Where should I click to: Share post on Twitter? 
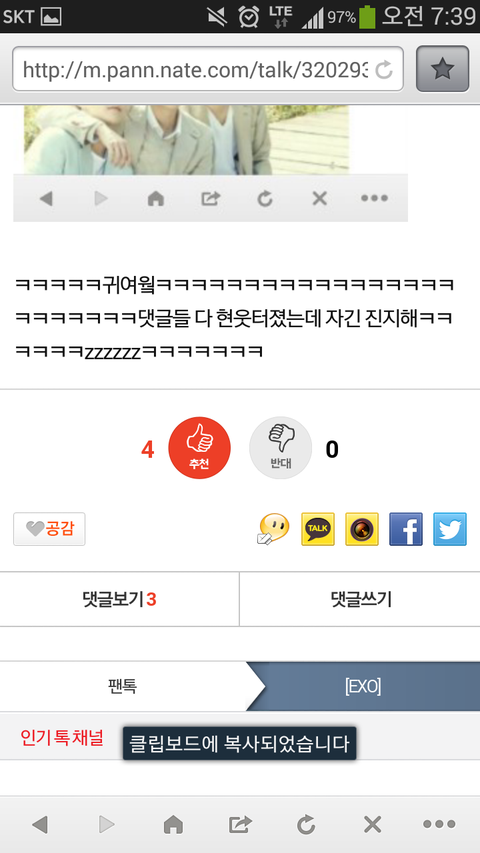[x=450, y=529]
